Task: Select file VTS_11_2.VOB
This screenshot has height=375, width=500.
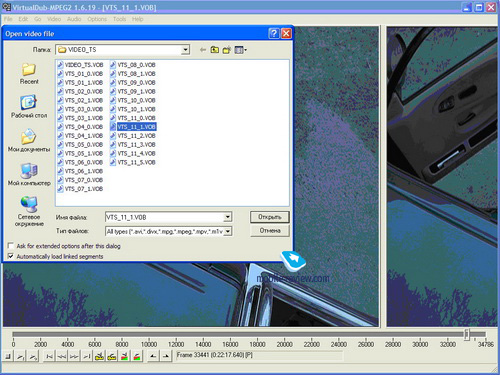Action: (x=133, y=136)
